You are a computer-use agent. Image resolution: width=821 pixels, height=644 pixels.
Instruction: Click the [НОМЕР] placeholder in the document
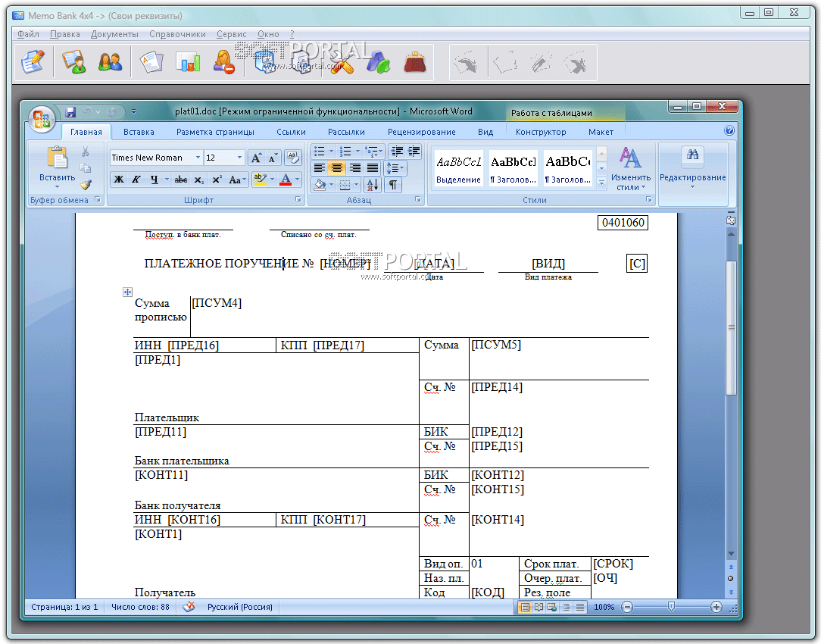tap(345, 264)
